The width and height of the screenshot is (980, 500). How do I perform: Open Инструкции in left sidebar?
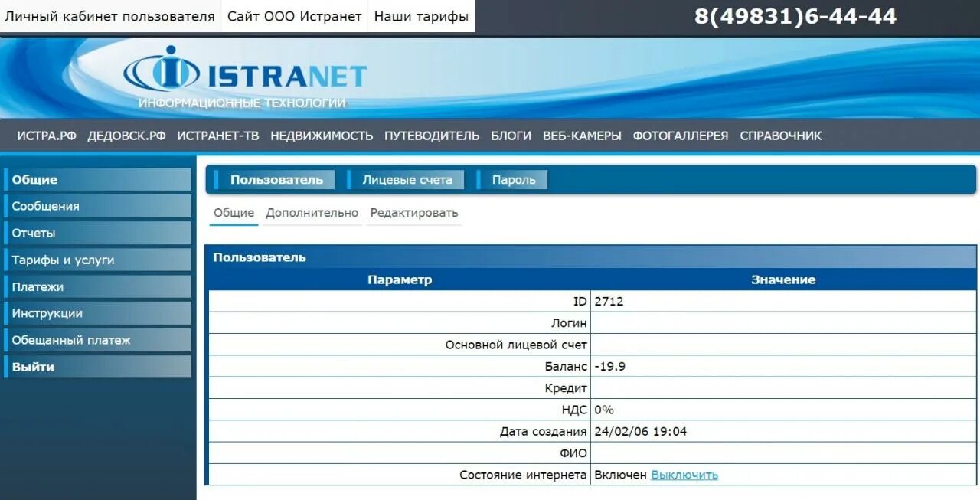coord(97,313)
